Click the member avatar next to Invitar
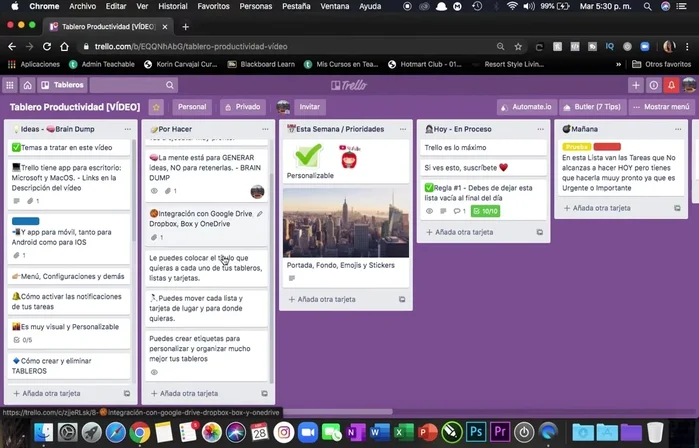Image resolution: width=699 pixels, height=448 pixels. pos(284,107)
